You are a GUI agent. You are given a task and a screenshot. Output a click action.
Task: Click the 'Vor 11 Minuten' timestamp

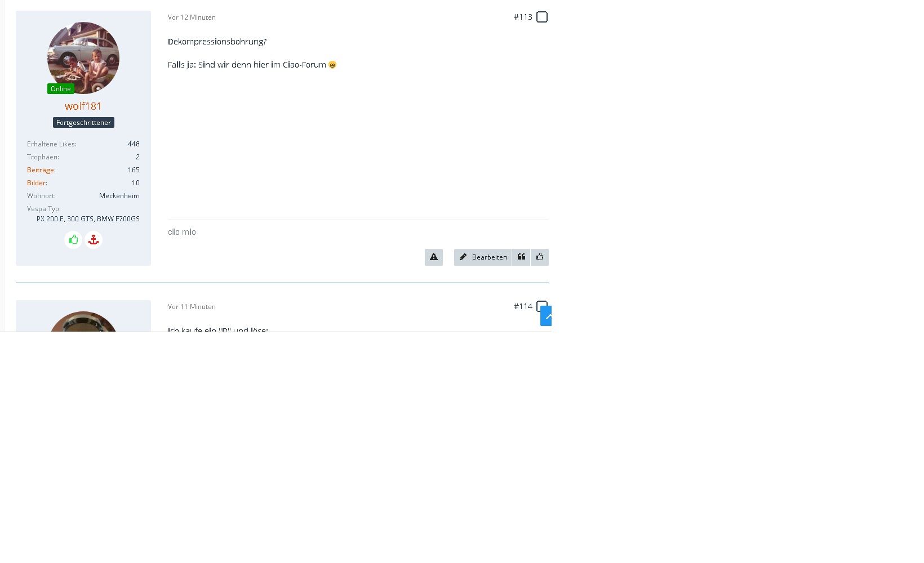192,307
